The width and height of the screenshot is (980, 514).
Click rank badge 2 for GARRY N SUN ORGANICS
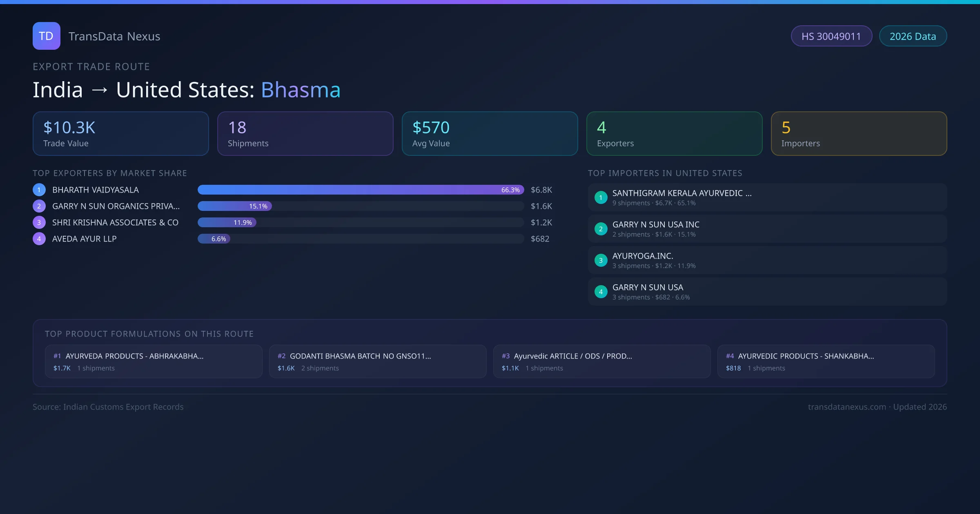click(39, 206)
